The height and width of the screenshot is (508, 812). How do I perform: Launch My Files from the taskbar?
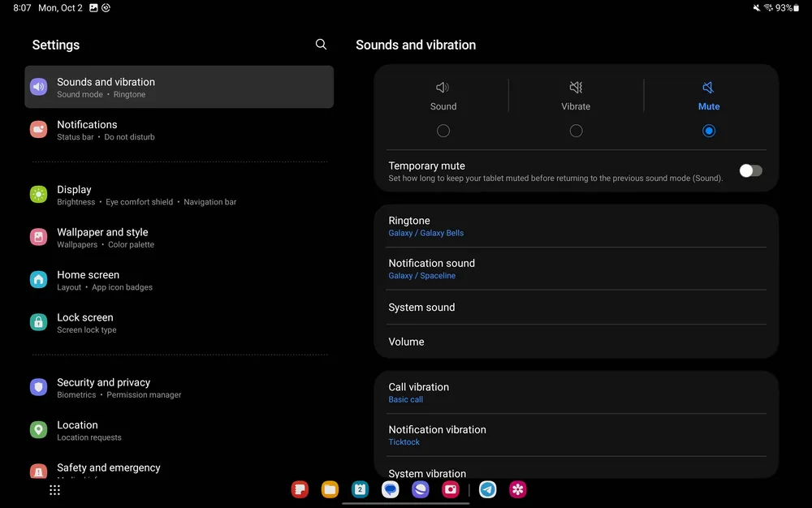[x=330, y=489]
